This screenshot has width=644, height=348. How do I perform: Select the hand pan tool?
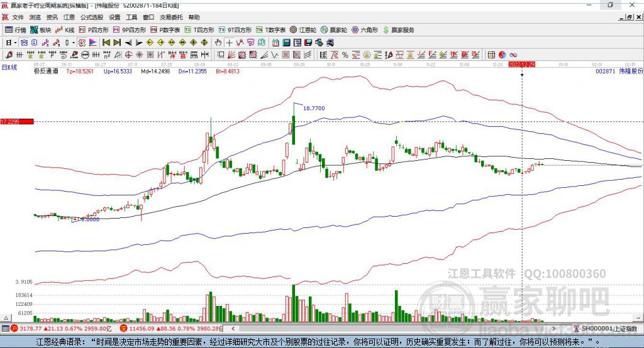tap(218, 43)
